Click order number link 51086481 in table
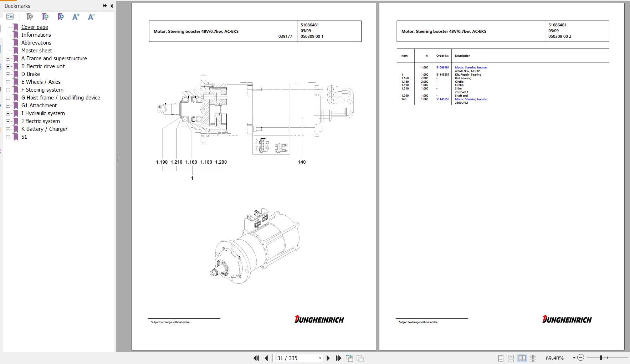The width and height of the screenshot is (630, 364). point(442,67)
